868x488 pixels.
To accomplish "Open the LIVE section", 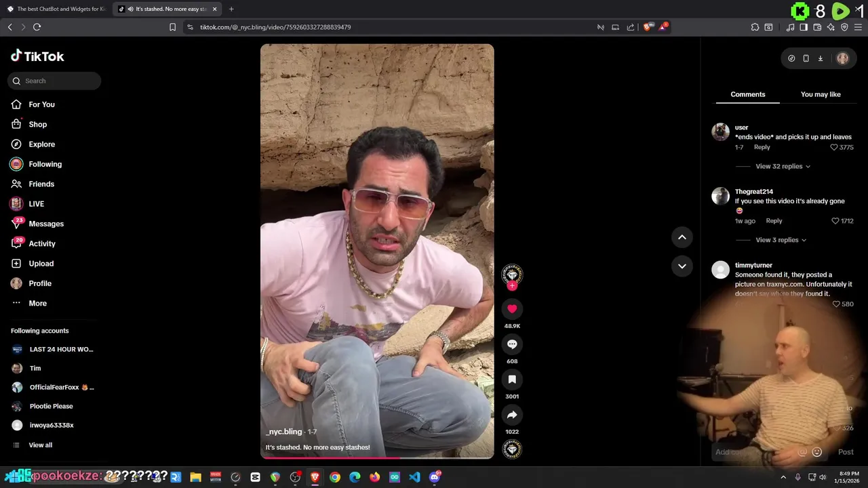I will pos(36,204).
